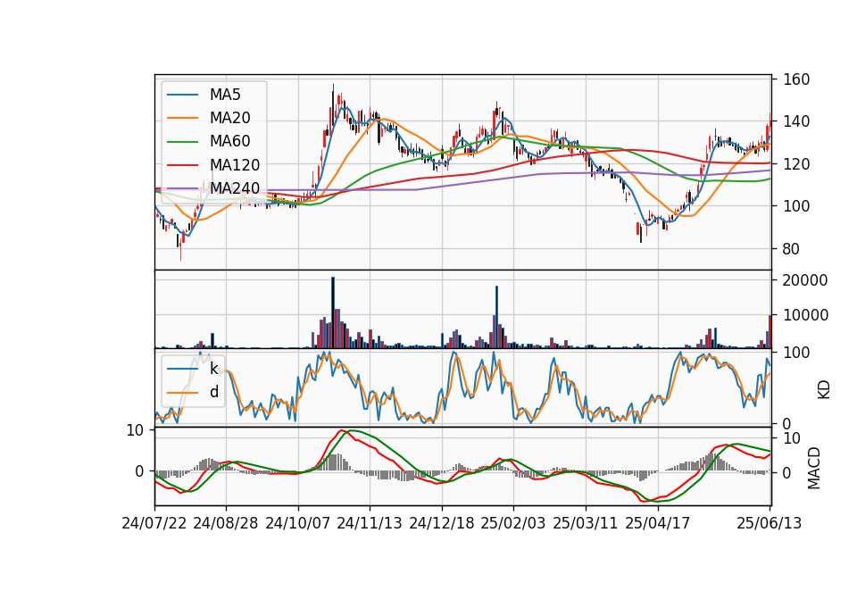
Task: Click the orange MA20 legend line swatch
Action: tap(182, 118)
